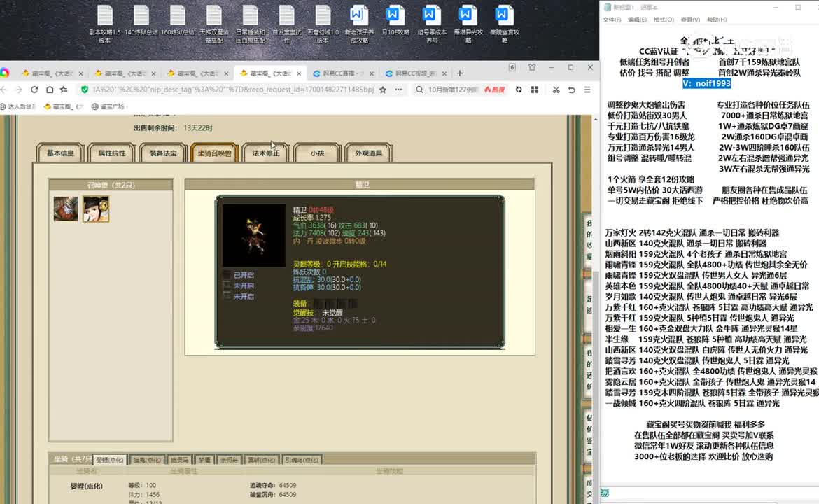This screenshot has width=819, height=504.
Task: Open the browser skin shirt icon
Action: coord(532,67)
